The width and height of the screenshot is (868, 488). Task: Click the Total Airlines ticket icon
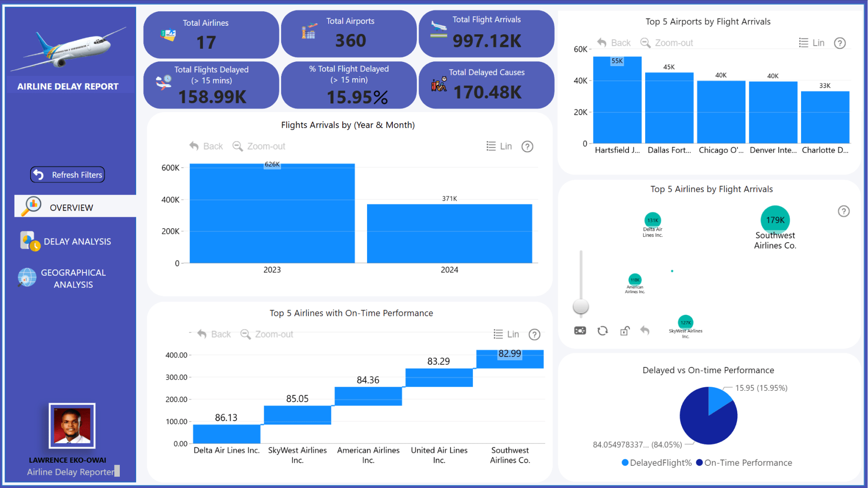(x=168, y=35)
